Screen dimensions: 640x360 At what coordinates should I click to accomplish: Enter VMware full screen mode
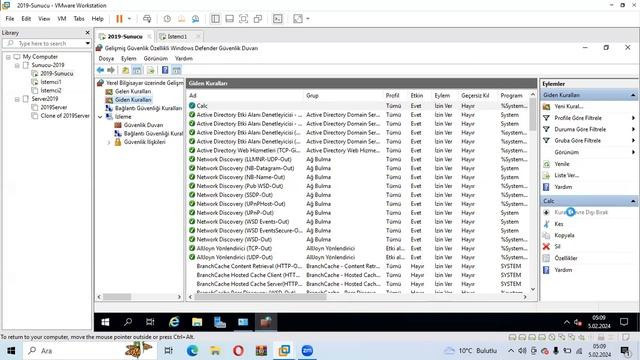pyautogui.click(x=243, y=19)
